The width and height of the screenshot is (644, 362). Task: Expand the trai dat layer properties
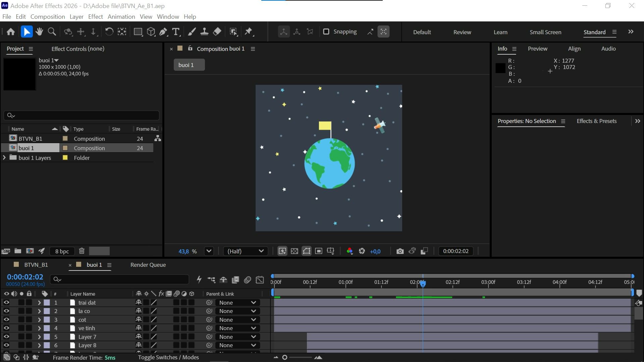tap(39, 303)
